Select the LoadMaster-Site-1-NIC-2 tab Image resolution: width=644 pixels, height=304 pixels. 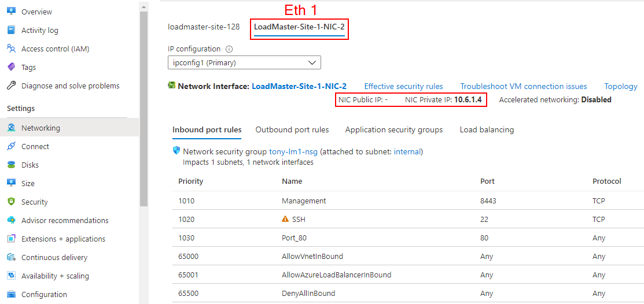[x=299, y=27]
